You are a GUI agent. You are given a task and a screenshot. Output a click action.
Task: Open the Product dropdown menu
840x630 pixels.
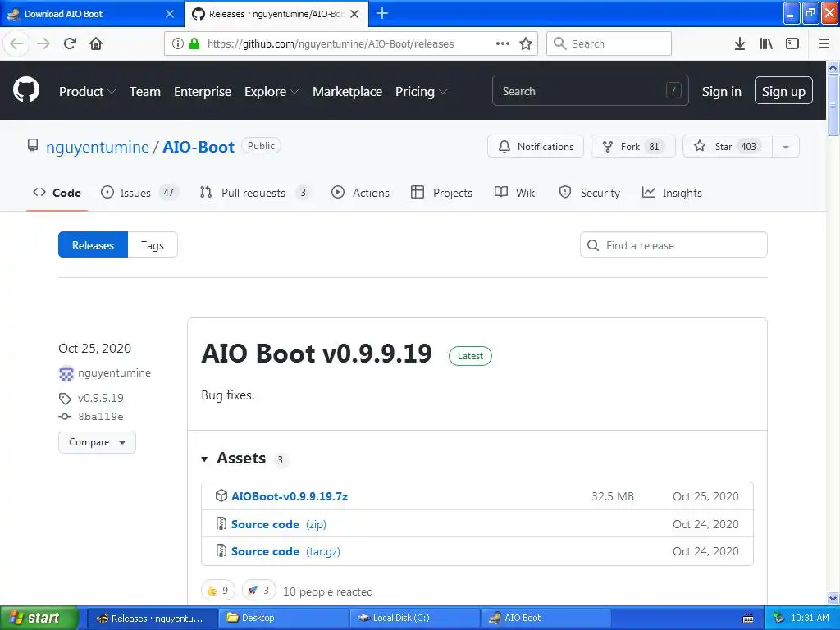[x=87, y=92]
